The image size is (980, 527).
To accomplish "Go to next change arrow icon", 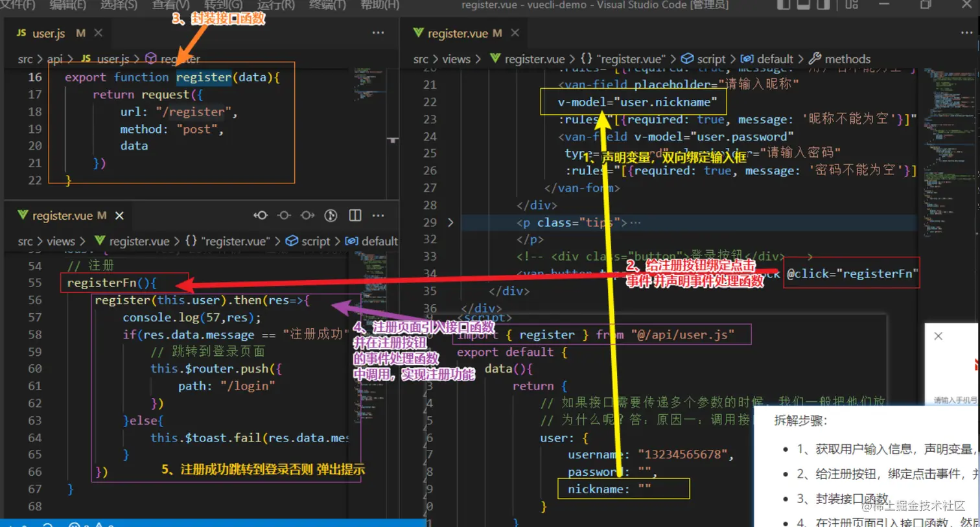I will (307, 215).
